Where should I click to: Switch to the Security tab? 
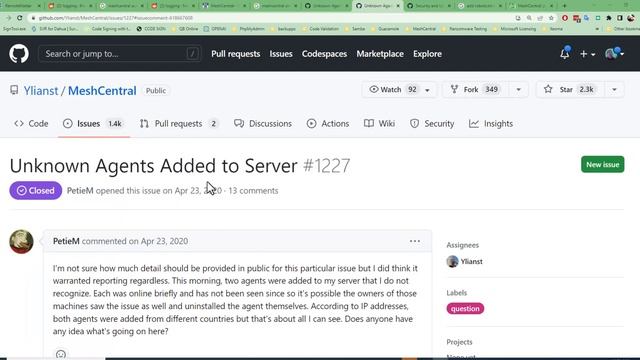[432, 124]
